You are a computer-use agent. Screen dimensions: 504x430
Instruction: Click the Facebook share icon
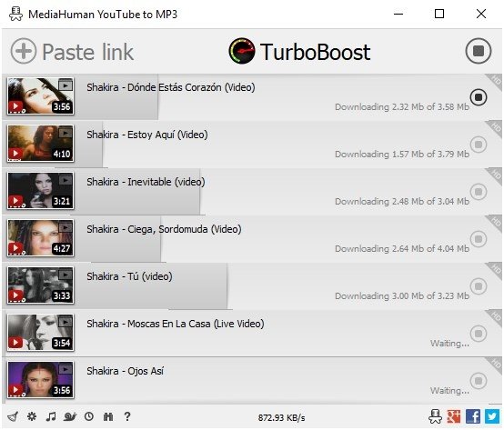[x=473, y=416]
